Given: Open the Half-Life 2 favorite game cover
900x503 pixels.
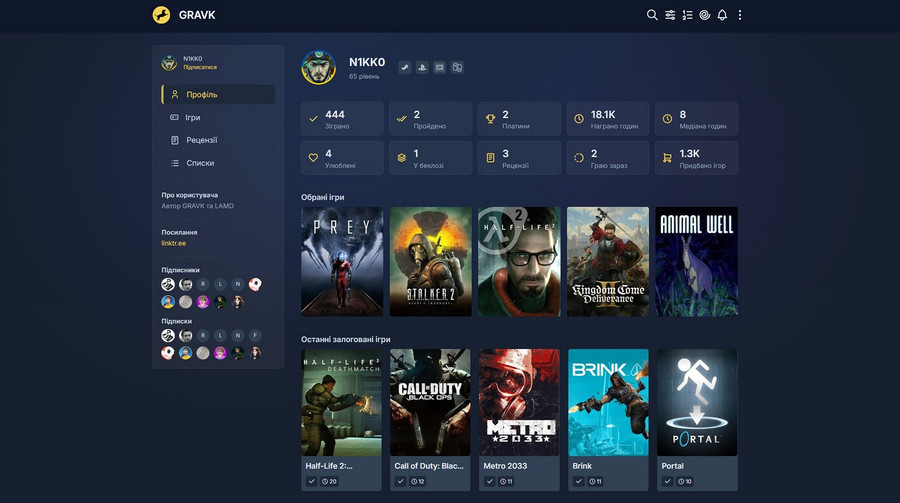Looking at the screenshot, I should coord(519,261).
